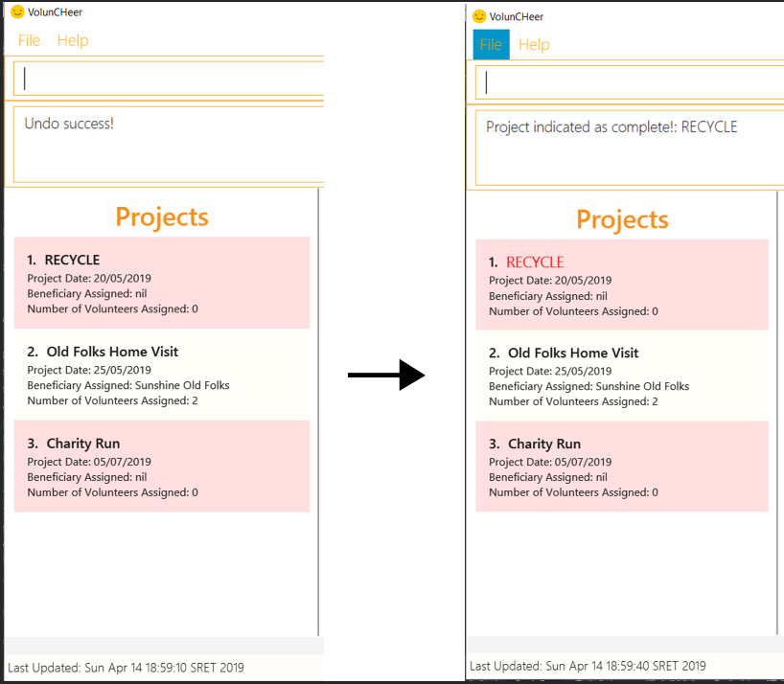Click the Last Updated 18:59:10 status bar

(127, 667)
